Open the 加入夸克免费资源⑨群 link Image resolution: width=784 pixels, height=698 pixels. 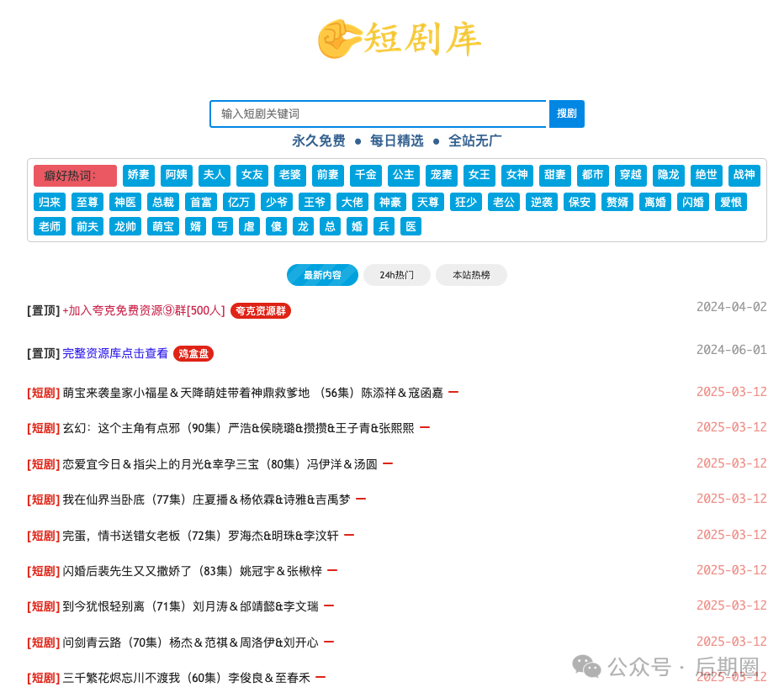[143, 310]
